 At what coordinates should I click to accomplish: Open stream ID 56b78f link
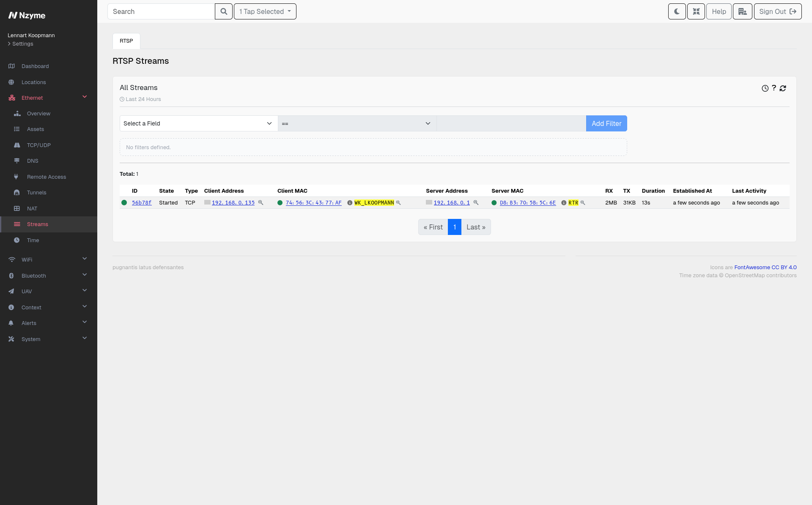142,203
